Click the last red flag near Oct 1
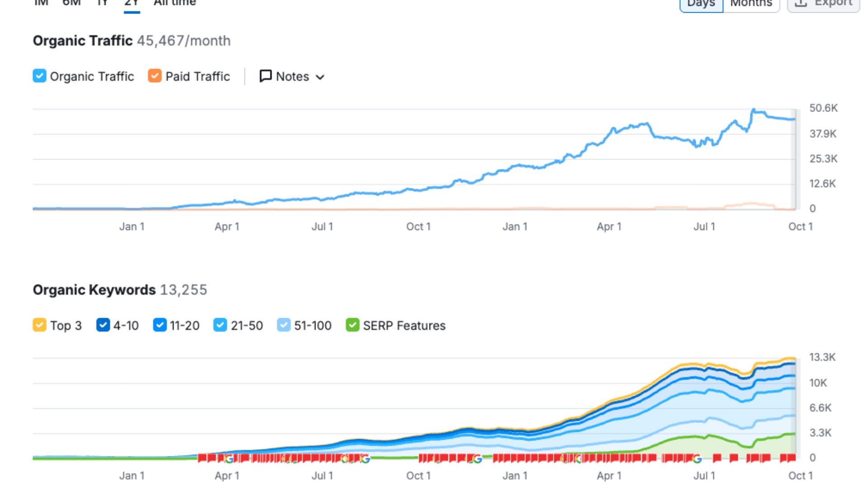This screenshot has width=868, height=488. pyautogui.click(x=791, y=458)
